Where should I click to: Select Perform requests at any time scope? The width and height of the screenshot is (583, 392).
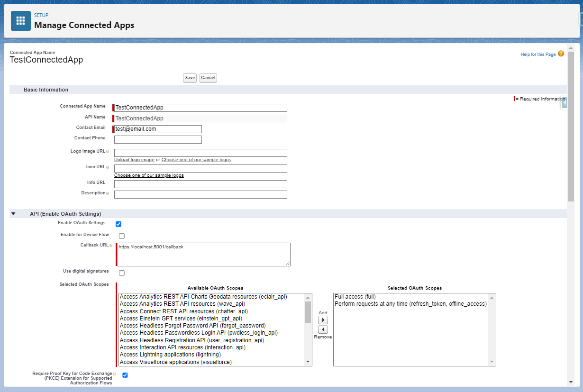tap(411, 304)
